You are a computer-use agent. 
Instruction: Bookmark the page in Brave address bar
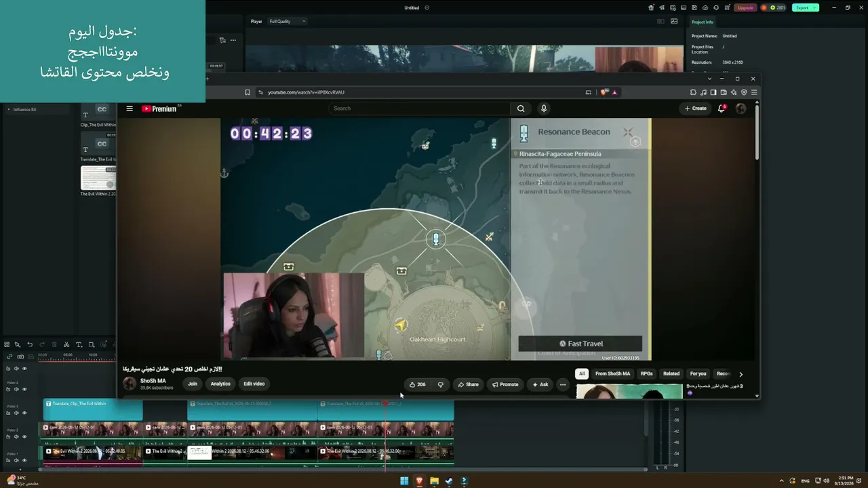click(248, 92)
